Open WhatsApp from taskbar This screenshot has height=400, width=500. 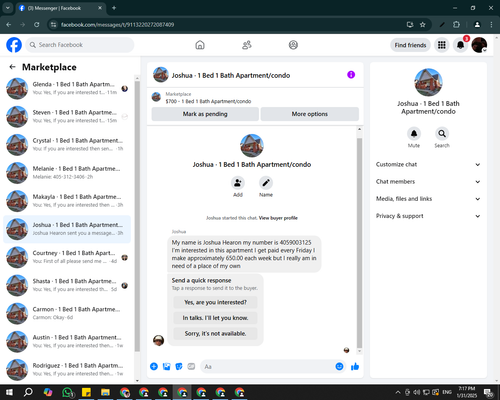click(68, 392)
